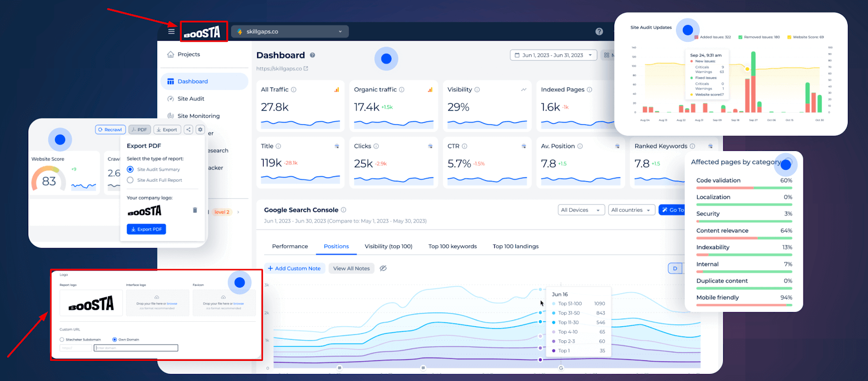Image resolution: width=868 pixels, height=381 pixels.
Task: Click the source icon on Title card
Action: click(336, 146)
